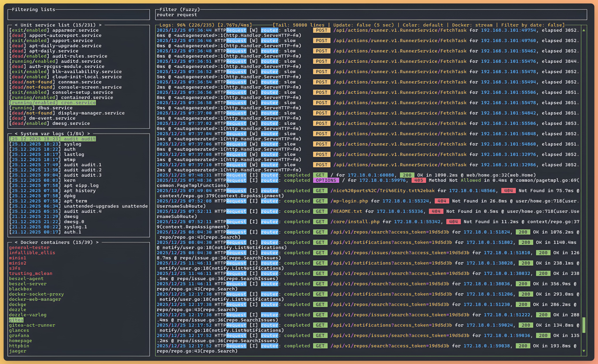Image resolution: width=598 pixels, height=364 pixels.
Task: Click scroll down arrow in Logs panel
Action: (x=584, y=351)
